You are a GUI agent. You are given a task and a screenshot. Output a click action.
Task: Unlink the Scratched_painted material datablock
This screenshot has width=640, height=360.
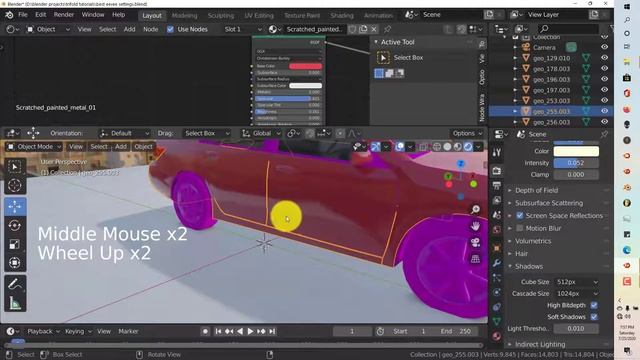coord(373,29)
